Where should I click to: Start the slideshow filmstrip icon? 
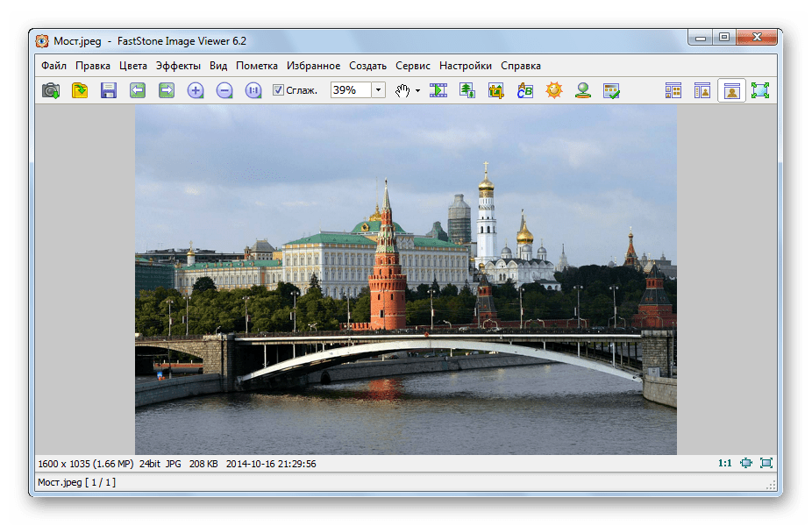438,90
